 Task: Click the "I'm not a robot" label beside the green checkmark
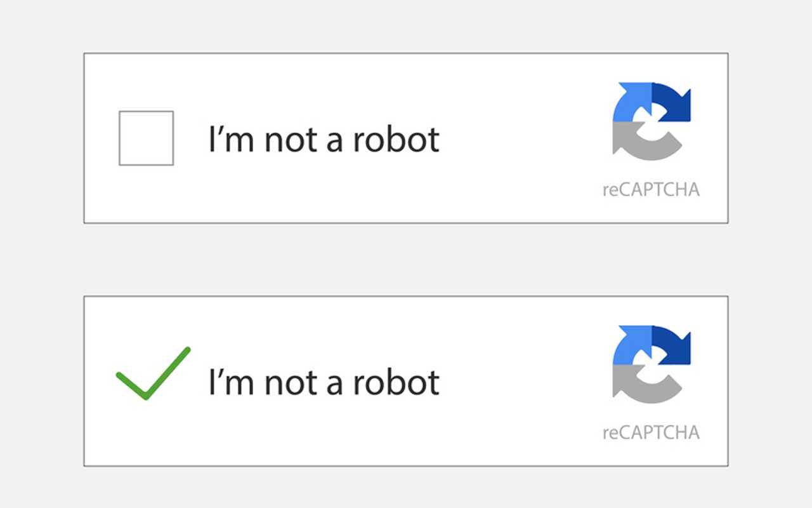324,382
